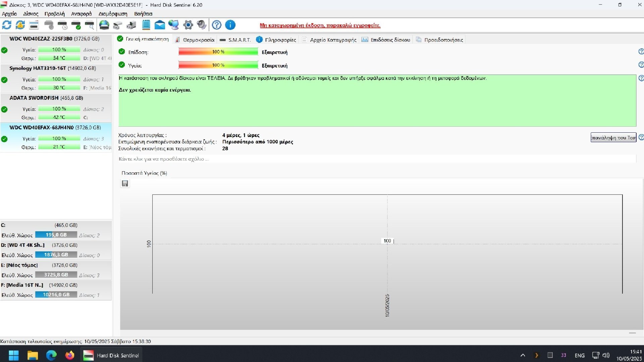Select volume C: in partition list
The height and width of the screenshot is (362, 644).
tap(56, 230)
